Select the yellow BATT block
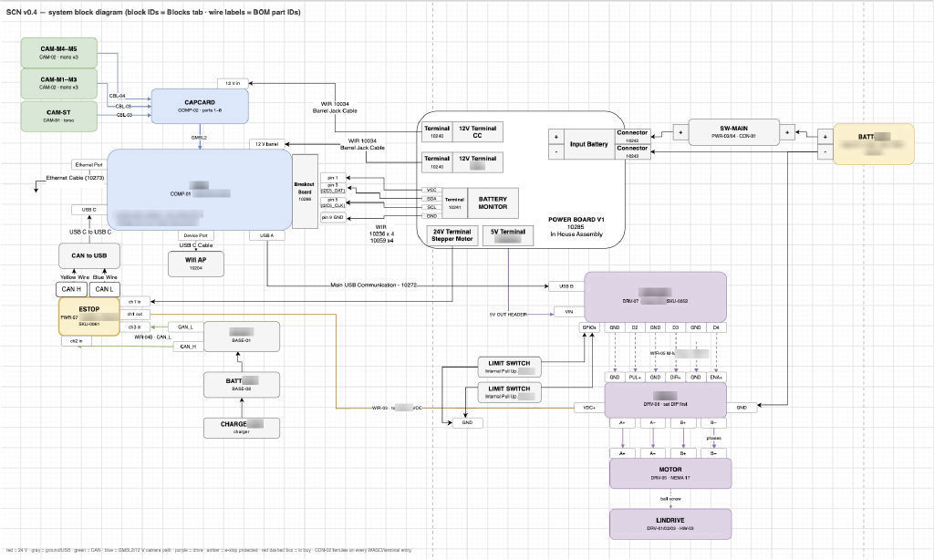934x560 pixels. 873,143
